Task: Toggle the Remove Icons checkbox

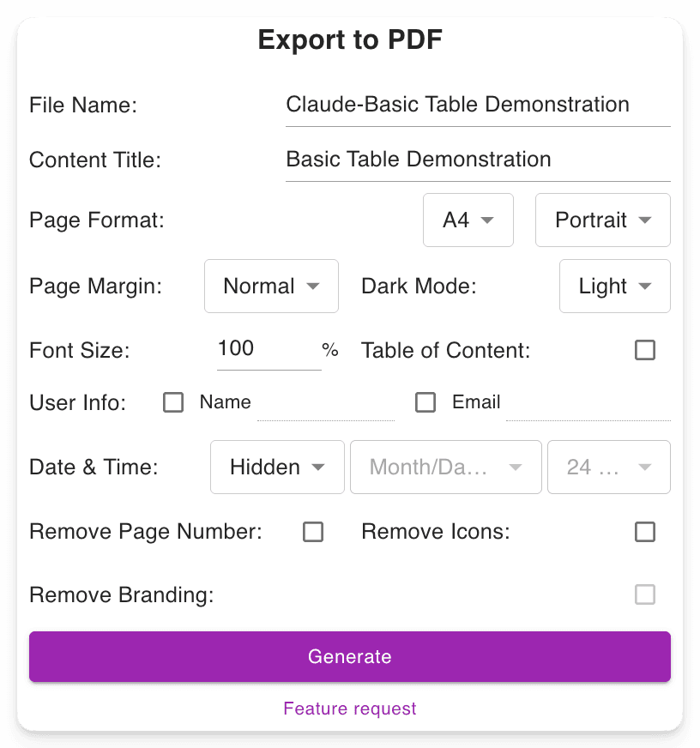Action: (x=646, y=532)
